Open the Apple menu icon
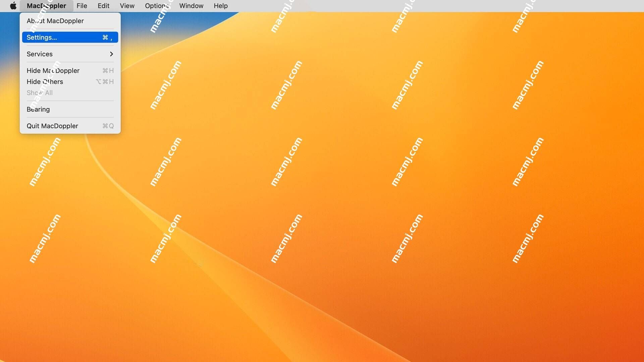644x362 pixels. coord(13,6)
